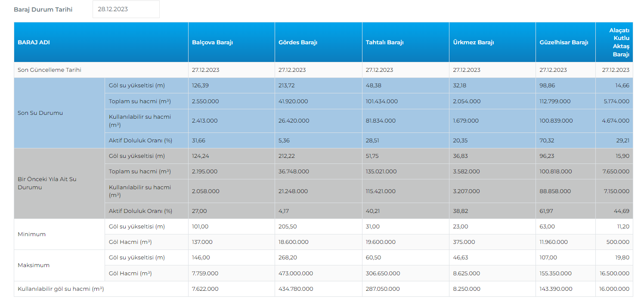
Task: Click the Balçova Barajı column header
Action: (212, 43)
